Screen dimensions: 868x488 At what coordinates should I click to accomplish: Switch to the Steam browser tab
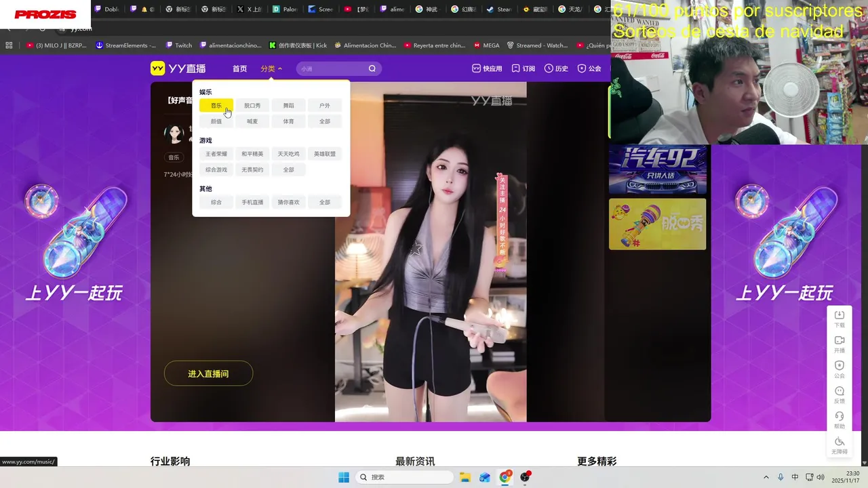[x=500, y=9]
